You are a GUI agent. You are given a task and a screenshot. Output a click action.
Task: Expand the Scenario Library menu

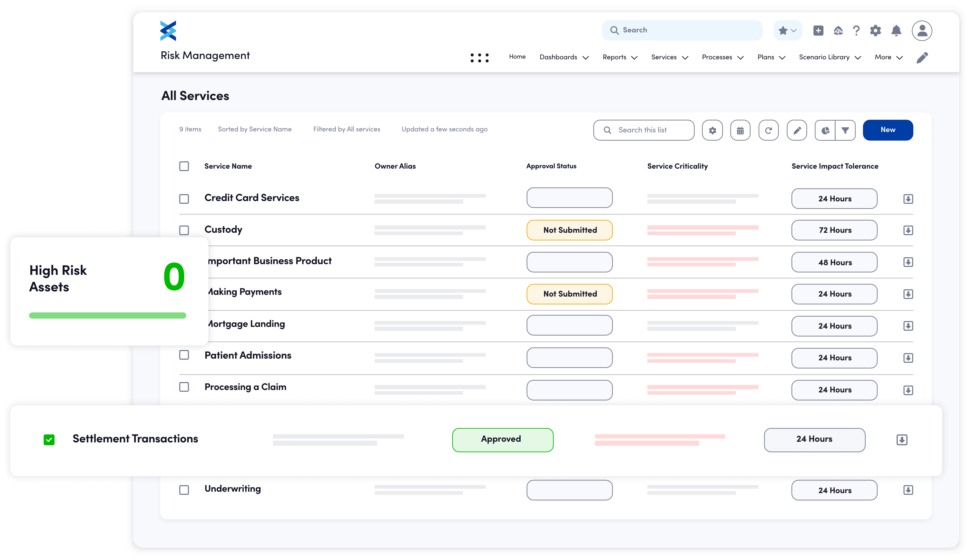pos(829,57)
